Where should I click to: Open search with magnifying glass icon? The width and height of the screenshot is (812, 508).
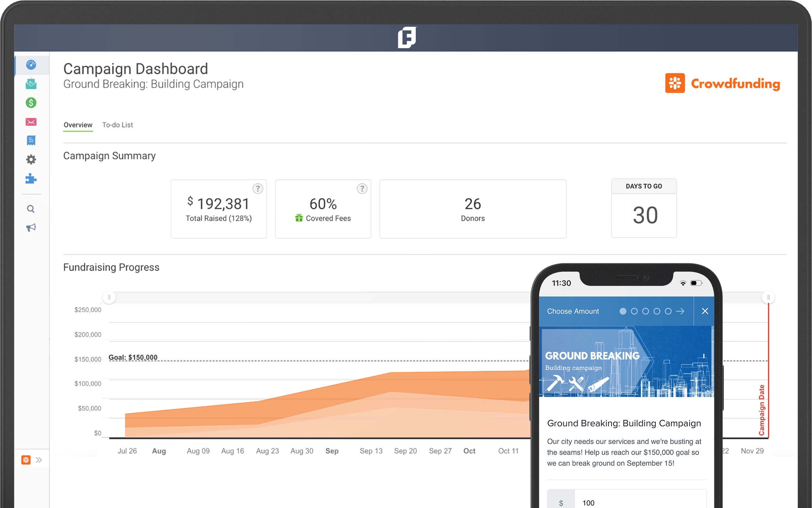[x=31, y=209]
